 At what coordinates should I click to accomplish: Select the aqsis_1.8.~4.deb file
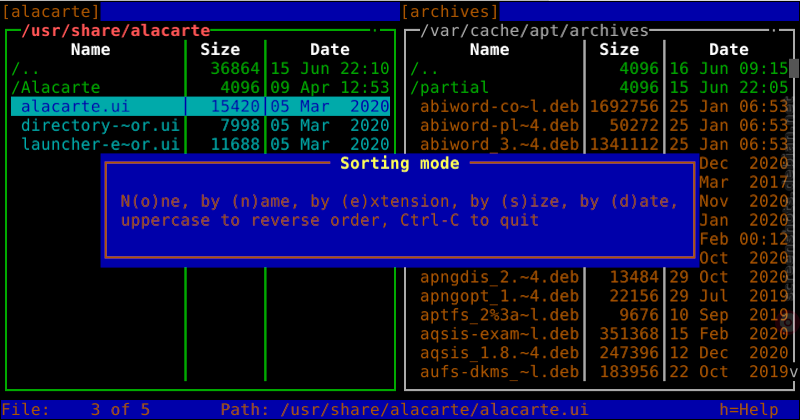pos(499,352)
